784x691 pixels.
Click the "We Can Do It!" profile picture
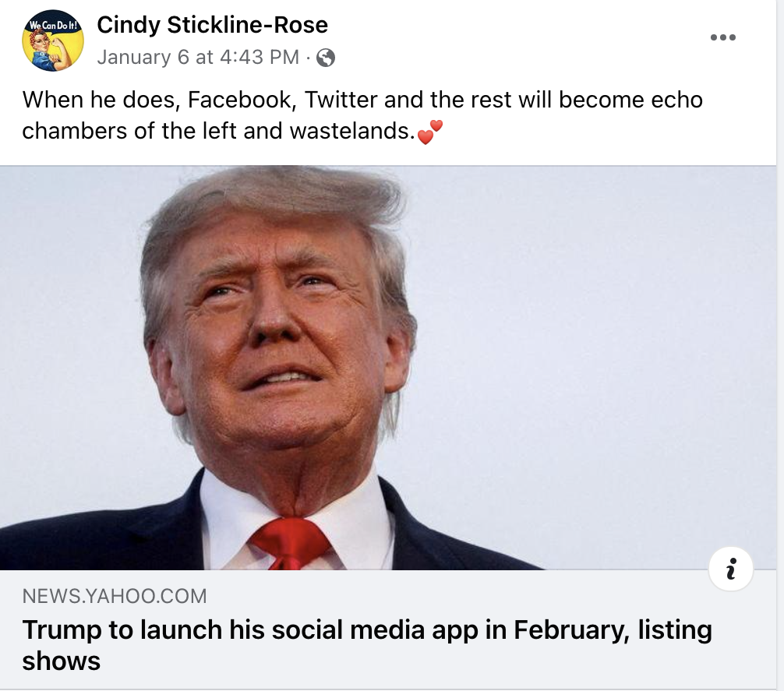(x=53, y=42)
